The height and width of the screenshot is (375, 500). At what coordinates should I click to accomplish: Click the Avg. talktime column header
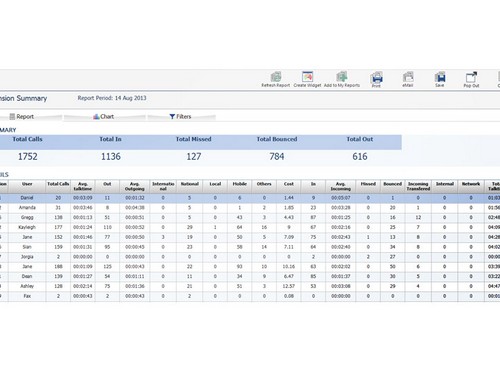point(83,186)
